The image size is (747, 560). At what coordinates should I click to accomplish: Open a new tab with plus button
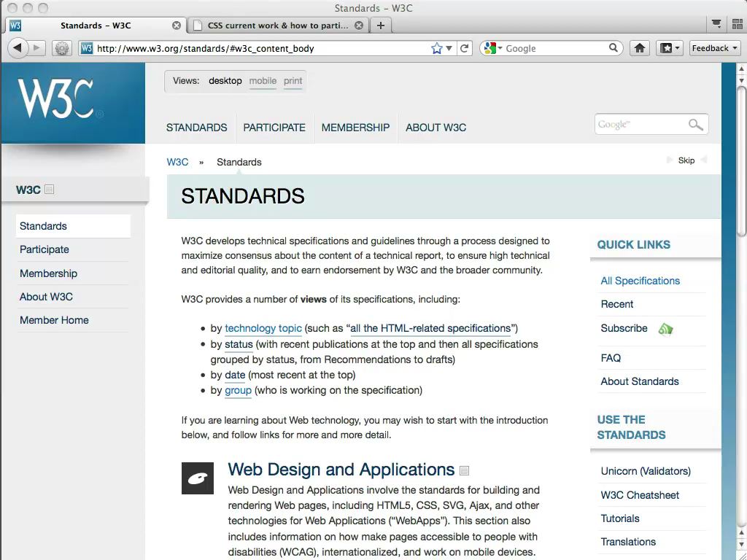click(381, 26)
